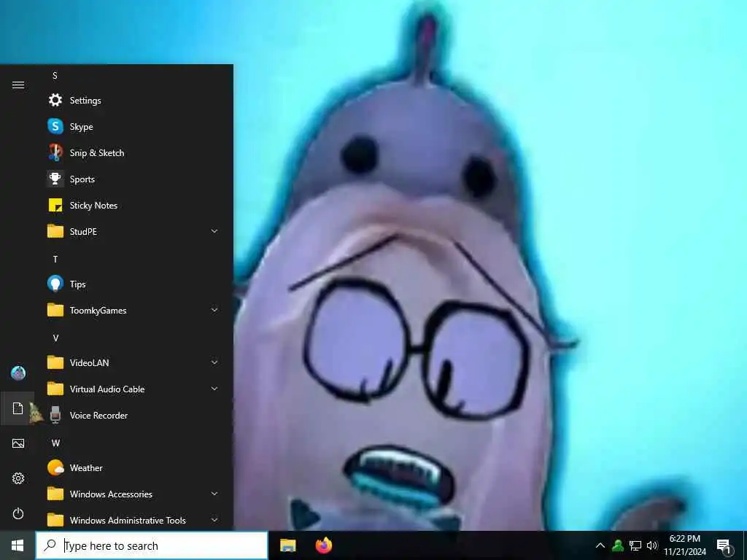Click the Windows Accessories folder icon
Image resolution: width=747 pixels, height=560 pixels.
click(x=55, y=494)
